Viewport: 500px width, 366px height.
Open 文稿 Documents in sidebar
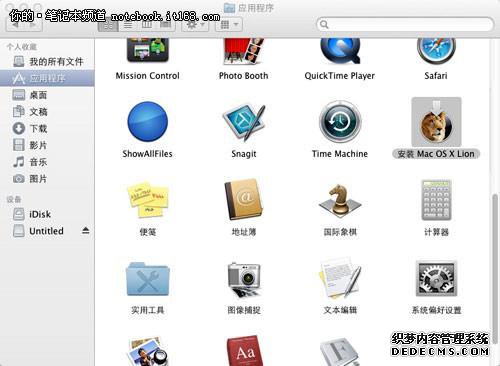tap(47, 112)
